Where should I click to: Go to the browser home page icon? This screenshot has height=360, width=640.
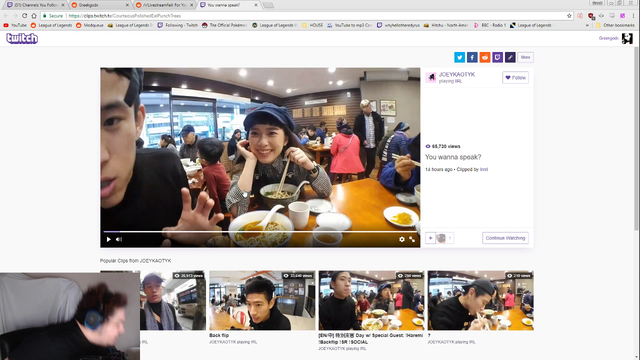pos(34,16)
